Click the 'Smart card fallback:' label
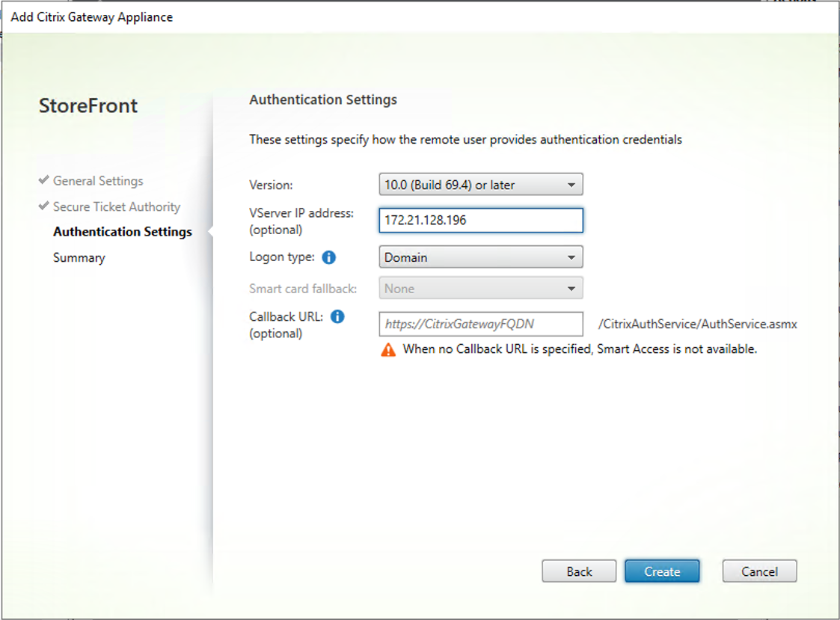This screenshot has width=840, height=620. pos(303,289)
